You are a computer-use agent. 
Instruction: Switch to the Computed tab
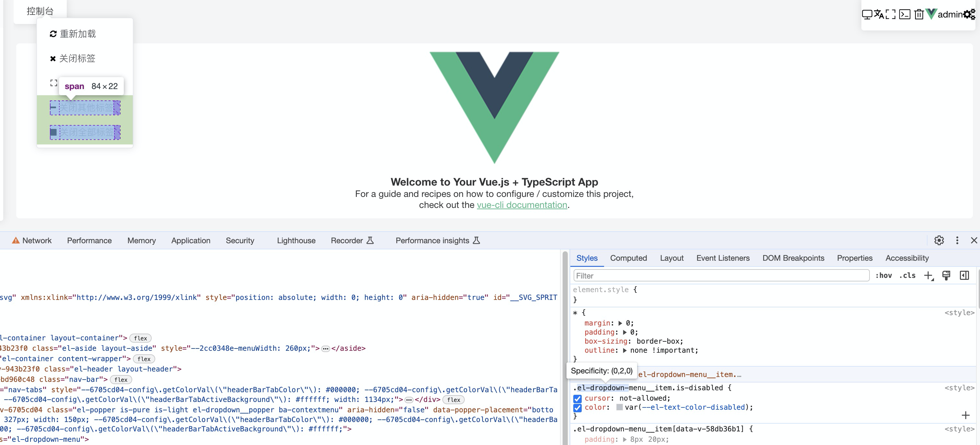(x=628, y=258)
